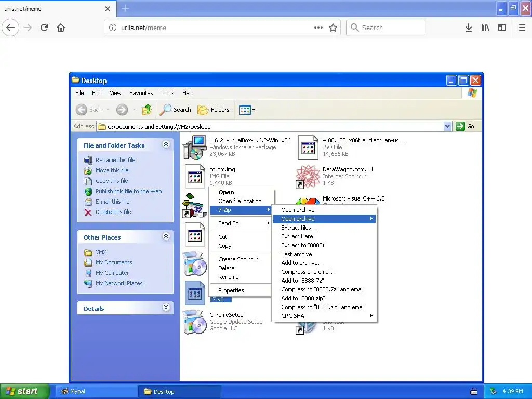Open a new browser tab
This screenshot has height=399, width=532.
point(125,8)
